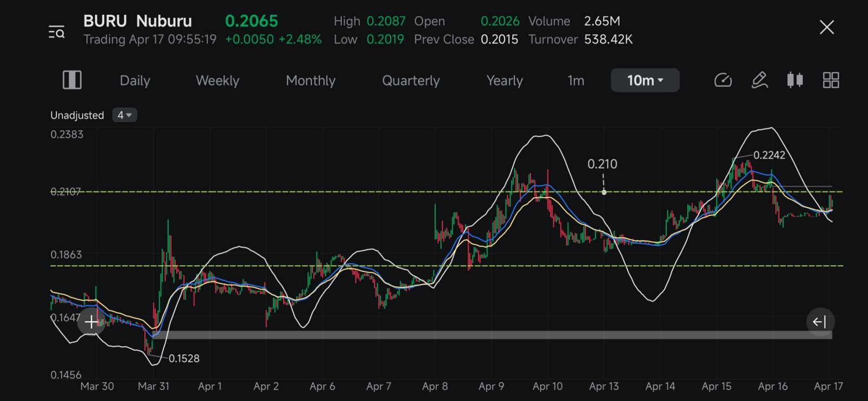Close the BURU chart view
The image size is (868, 401).
827,27
